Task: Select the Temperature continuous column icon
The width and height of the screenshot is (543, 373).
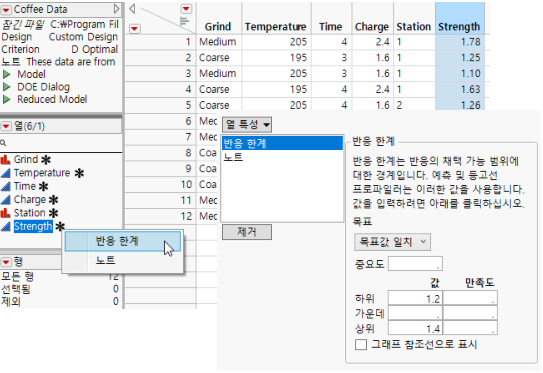Action: click(x=6, y=173)
